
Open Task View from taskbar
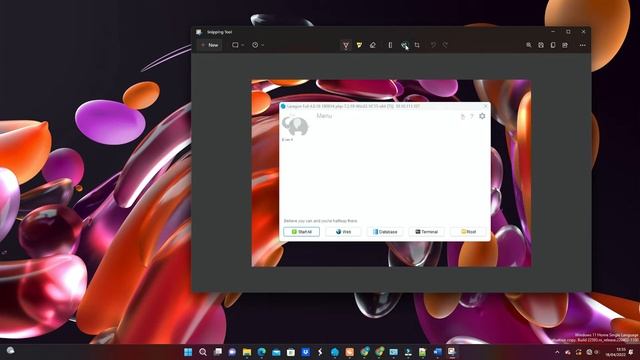pos(218,352)
